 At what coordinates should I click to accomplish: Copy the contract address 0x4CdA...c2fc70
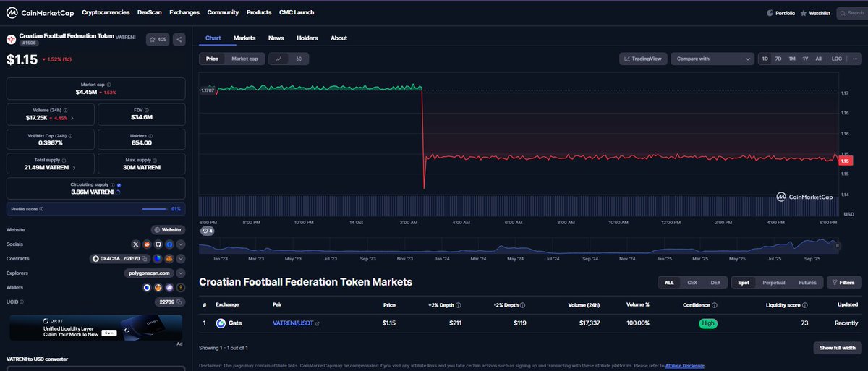(x=145, y=258)
